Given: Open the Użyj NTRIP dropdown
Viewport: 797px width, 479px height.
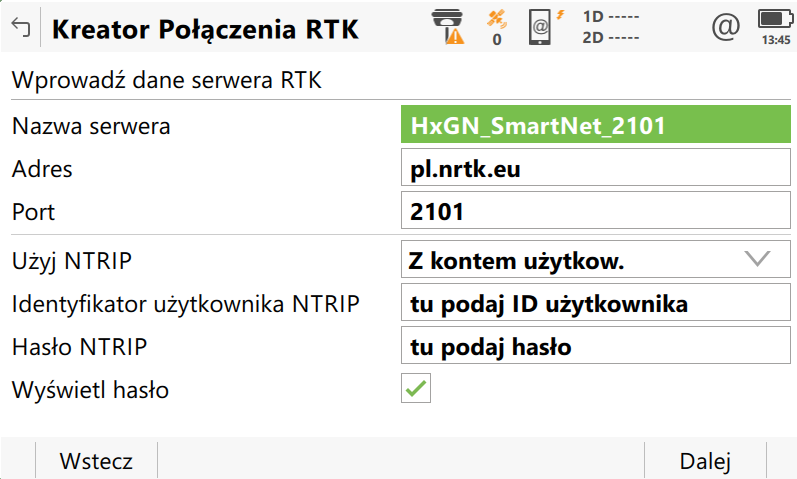Looking at the screenshot, I should 596,259.
